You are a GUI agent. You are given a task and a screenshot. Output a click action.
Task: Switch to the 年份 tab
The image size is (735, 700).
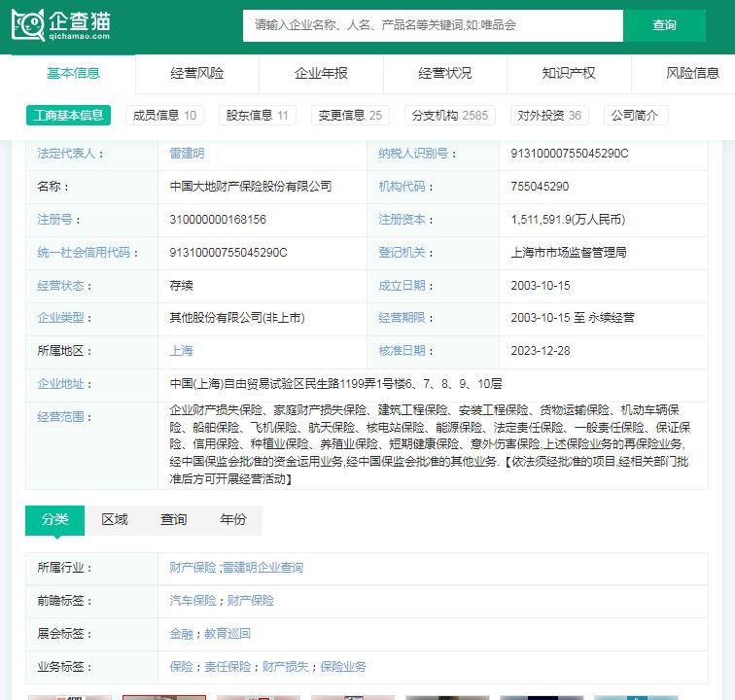[233, 519]
